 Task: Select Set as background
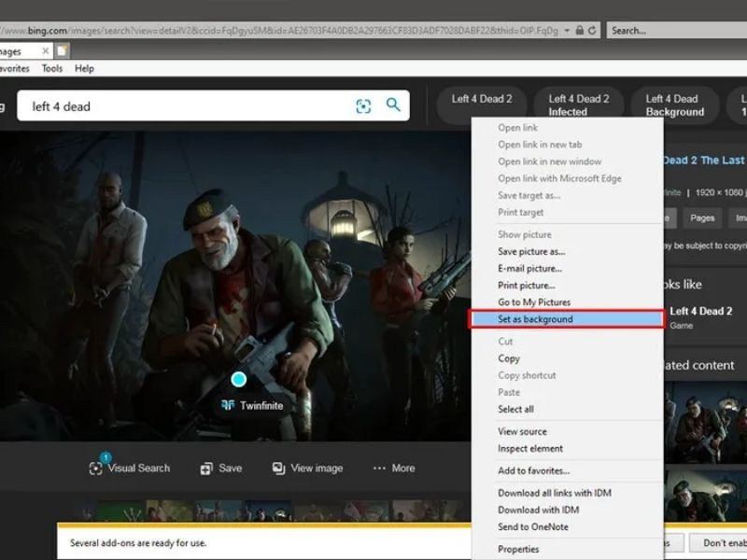pyautogui.click(x=567, y=319)
